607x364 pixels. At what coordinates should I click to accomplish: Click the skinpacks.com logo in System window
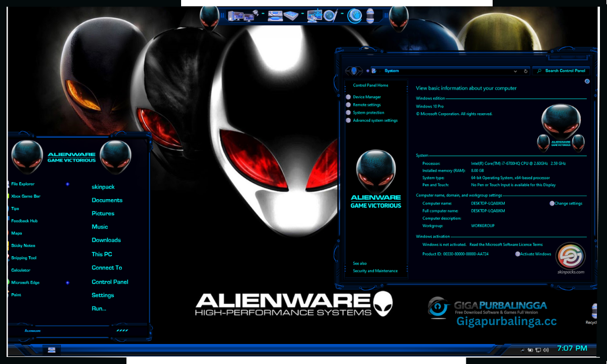click(571, 258)
